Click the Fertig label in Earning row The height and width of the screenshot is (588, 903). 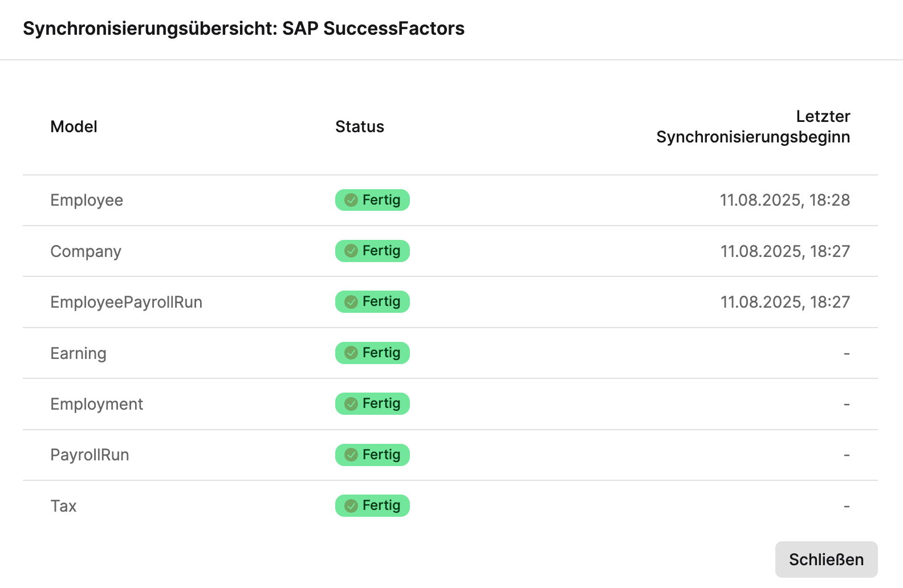click(381, 353)
